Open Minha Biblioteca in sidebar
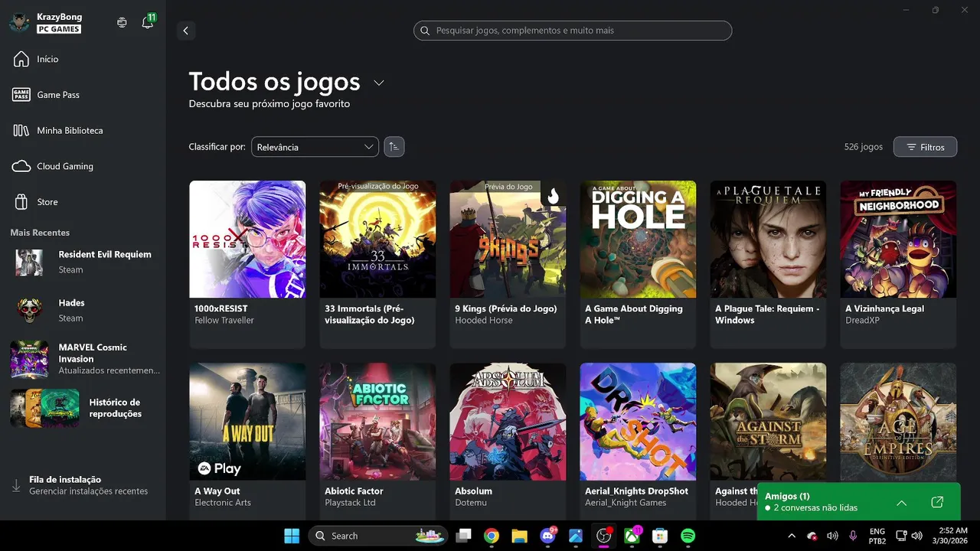This screenshot has height=551, width=980. pyautogui.click(x=83, y=130)
